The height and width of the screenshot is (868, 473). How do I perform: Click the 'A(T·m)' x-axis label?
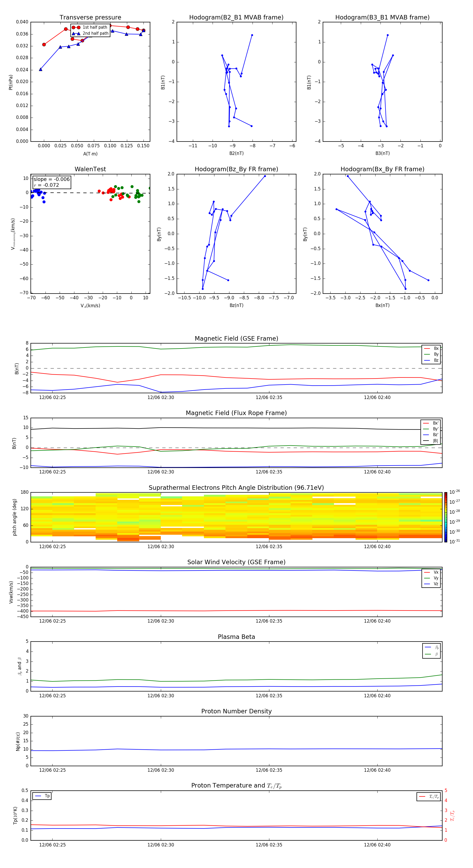click(90, 154)
